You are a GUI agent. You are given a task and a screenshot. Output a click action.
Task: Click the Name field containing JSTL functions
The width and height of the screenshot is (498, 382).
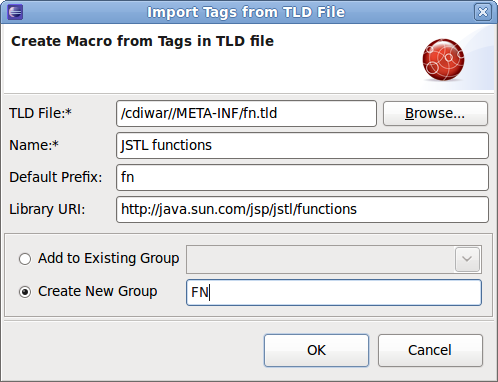tap(302, 145)
